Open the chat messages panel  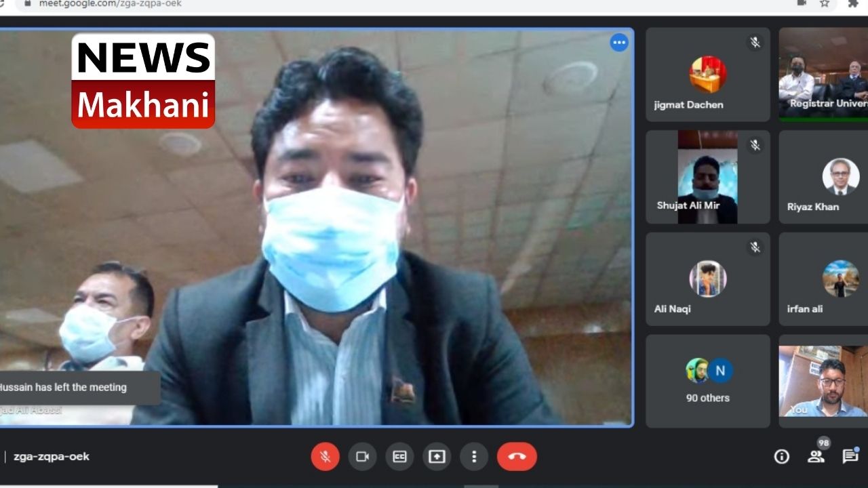[850, 456]
